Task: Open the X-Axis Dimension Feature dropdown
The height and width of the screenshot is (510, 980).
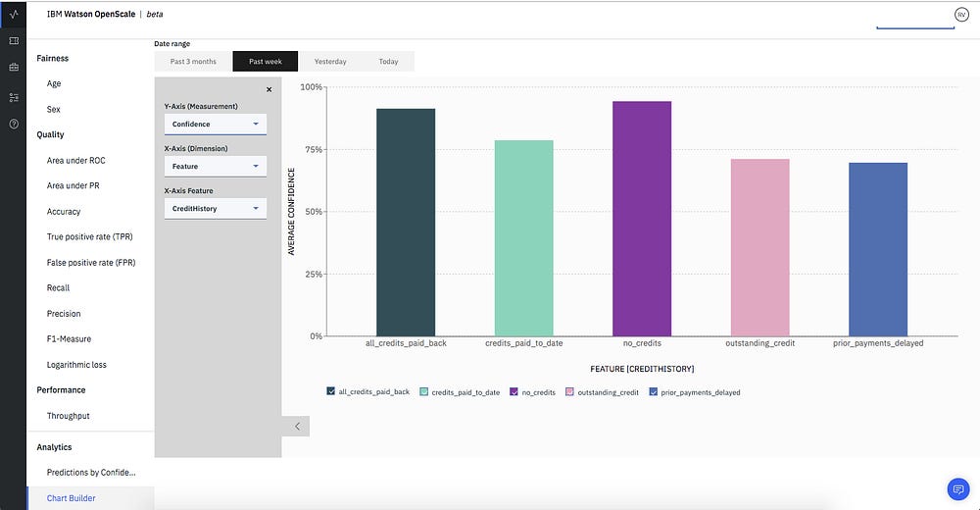Action: (x=215, y=167)
